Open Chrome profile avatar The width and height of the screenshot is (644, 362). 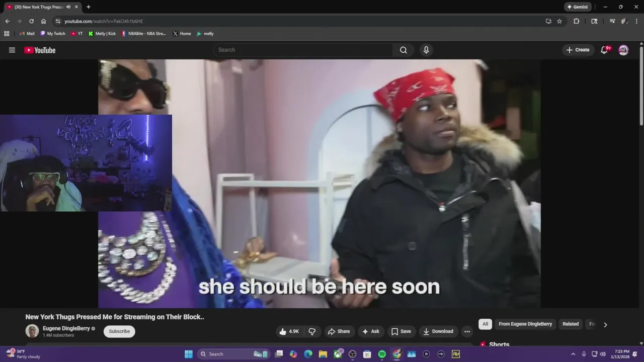coord(624,21)
